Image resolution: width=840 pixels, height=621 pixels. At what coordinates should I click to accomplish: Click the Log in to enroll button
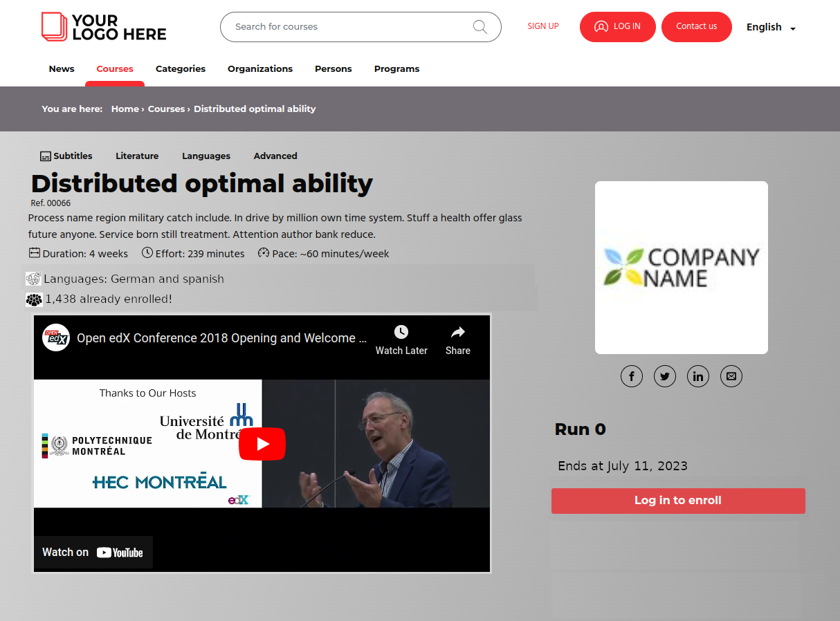(678, 501)
